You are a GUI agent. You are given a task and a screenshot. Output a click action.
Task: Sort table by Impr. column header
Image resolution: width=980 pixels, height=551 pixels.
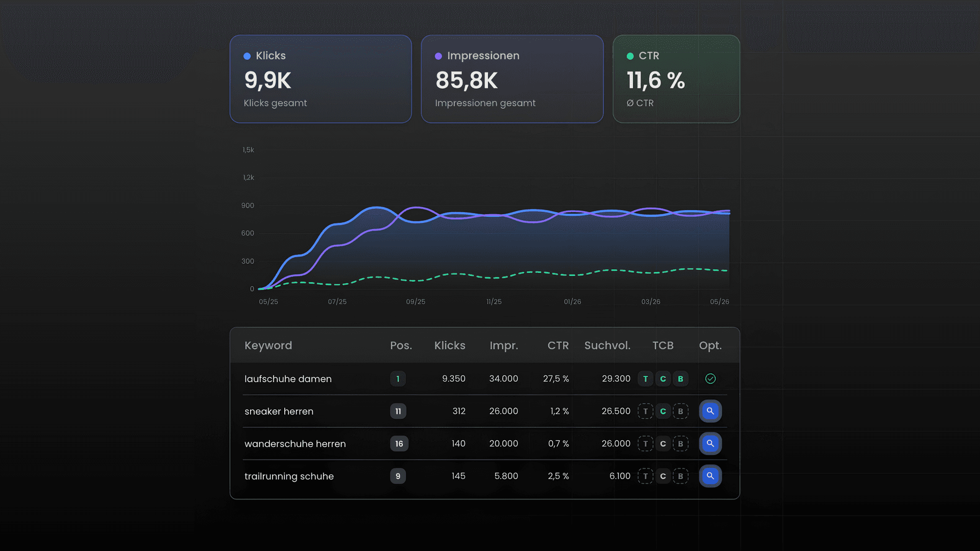[504, 346]
